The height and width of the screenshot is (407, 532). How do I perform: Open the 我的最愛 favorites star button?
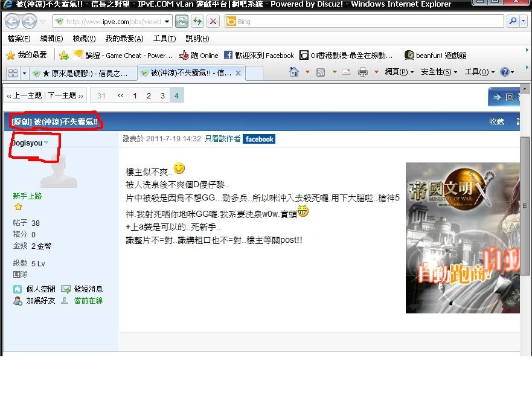click(27, 55)
